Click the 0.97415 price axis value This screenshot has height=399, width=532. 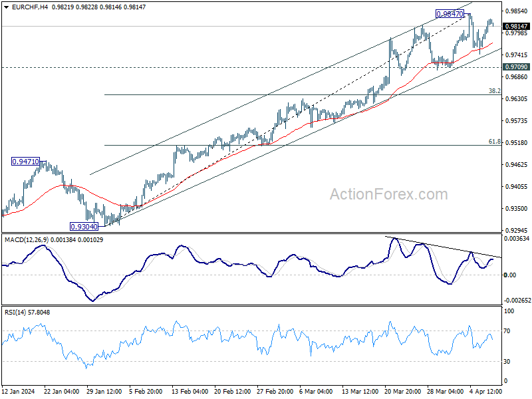[517, 55]
